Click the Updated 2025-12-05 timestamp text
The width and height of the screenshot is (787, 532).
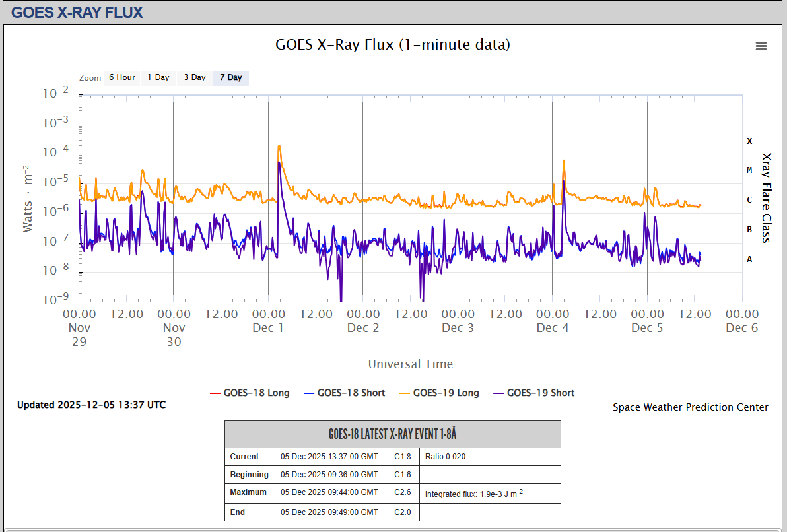coord(91,405)
